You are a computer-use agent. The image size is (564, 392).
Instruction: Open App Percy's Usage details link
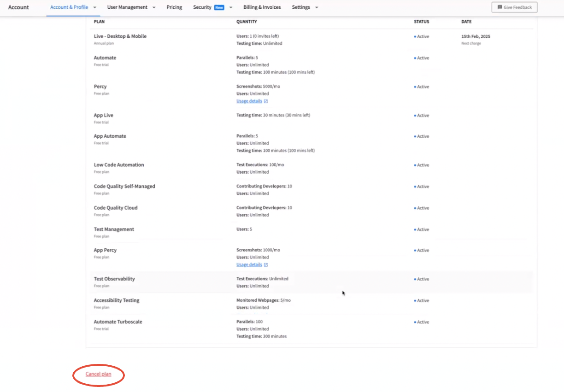249,265
